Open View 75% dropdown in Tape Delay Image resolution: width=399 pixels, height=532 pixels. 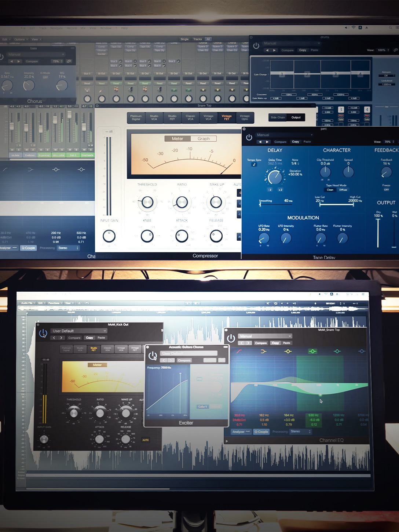[x=389, y=142]
